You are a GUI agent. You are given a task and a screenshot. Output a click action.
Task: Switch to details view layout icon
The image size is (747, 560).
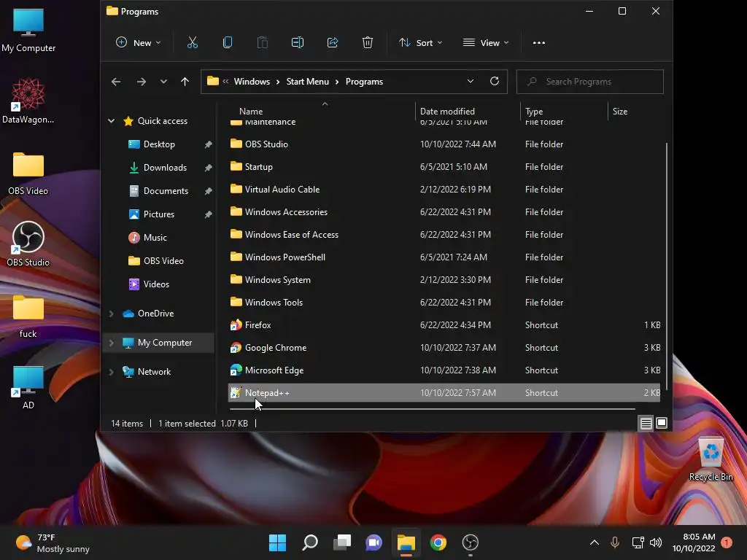tap(646, 424)
